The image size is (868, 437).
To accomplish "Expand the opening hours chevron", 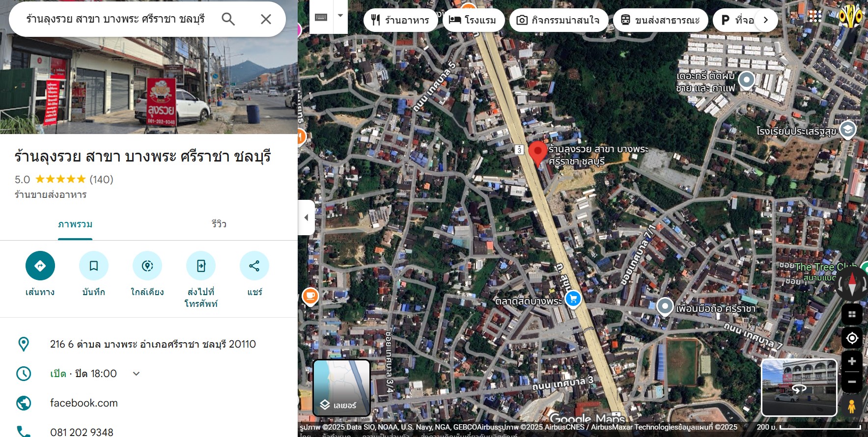I will click(x=137, y=374).
